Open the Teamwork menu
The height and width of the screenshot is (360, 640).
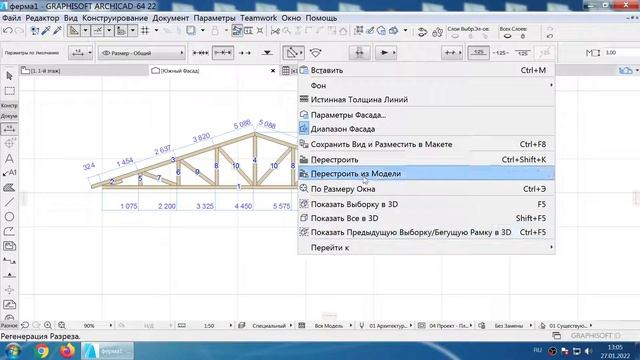point(258,18)
